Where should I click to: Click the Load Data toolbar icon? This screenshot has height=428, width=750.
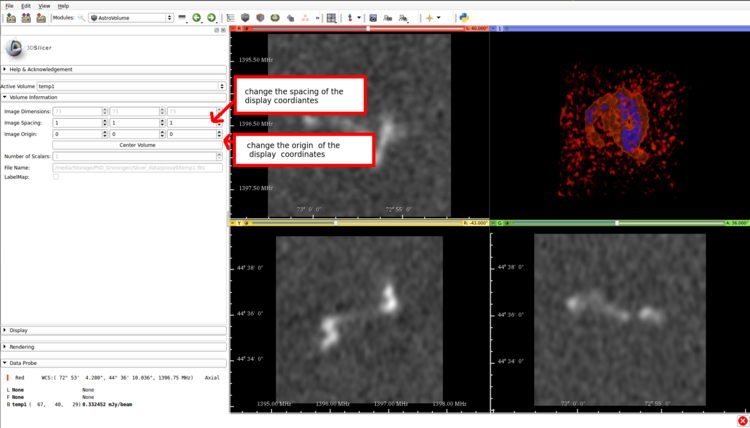pos(10,18)
